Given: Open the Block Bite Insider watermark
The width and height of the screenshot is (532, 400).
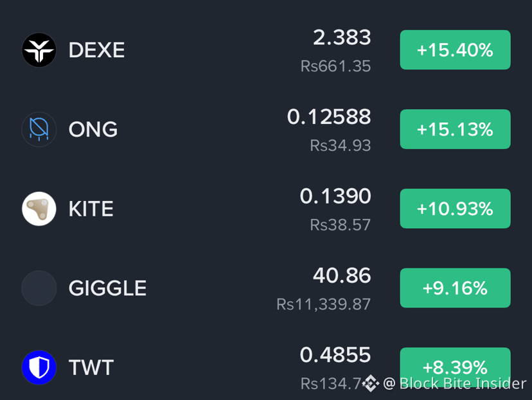Looking at the screenshot, I should (x=455, y=383).
